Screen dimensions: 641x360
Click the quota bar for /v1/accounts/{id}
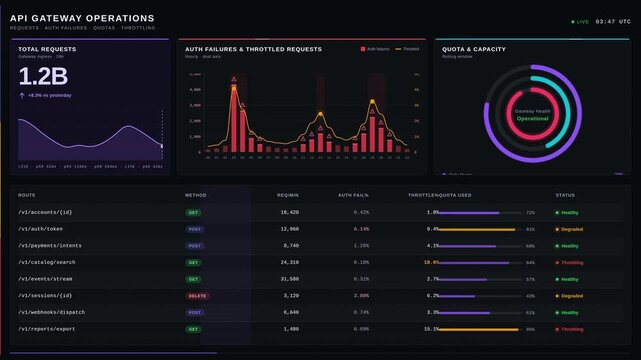tap(480, 213)
